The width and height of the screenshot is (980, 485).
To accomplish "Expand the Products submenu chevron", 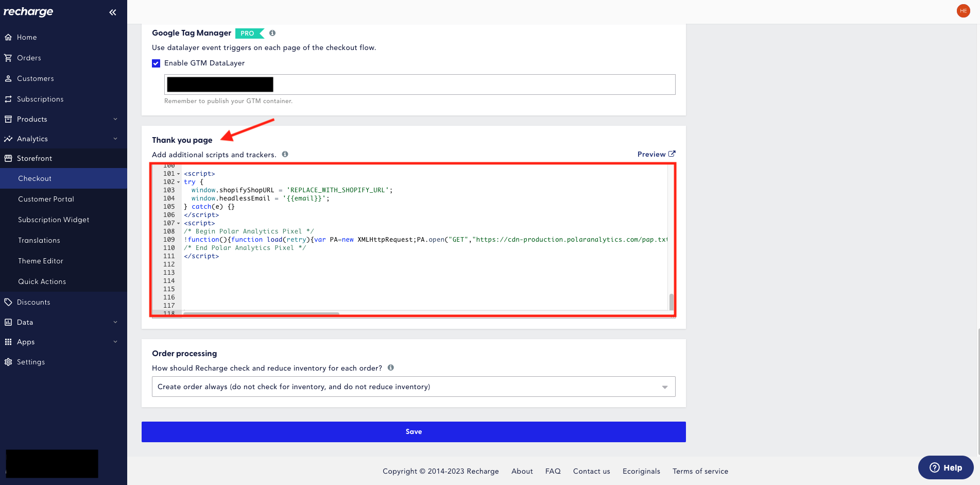I will pos(115,119).
